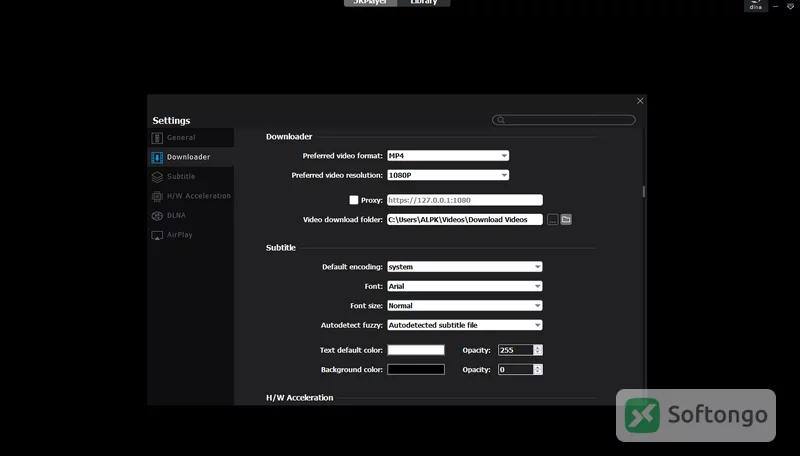800x456 pixels.
Task: Go to H/W Acceleration settings category
Action: point(191,196)
